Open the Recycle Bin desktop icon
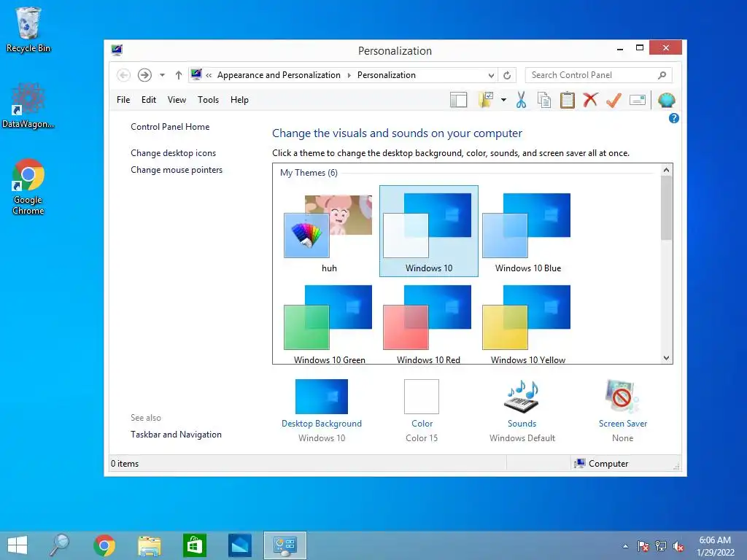This screenshot has height=560, width=747. click(x=28, y=30)
